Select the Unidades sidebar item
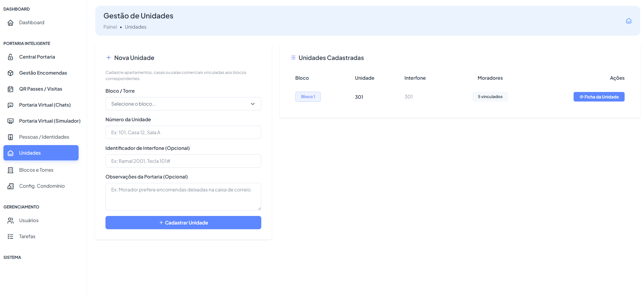This screenshot has width=644, height=296. [41, 153]
